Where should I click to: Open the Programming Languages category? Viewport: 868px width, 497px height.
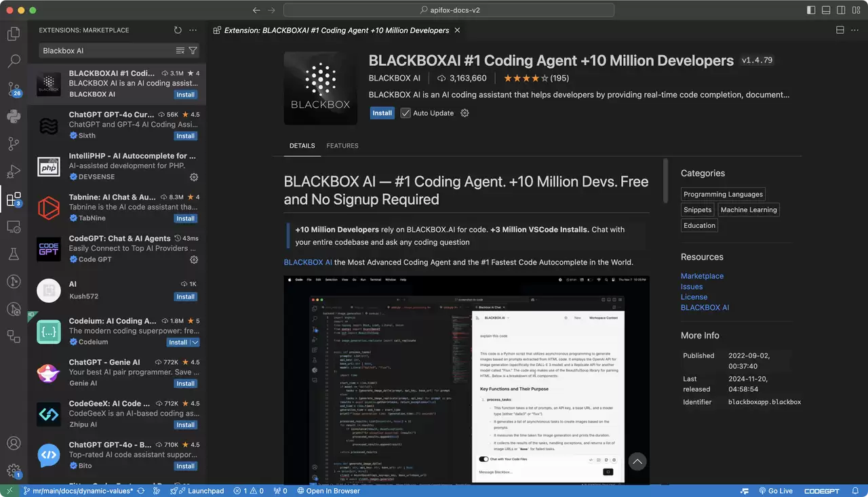coord(724,194)
